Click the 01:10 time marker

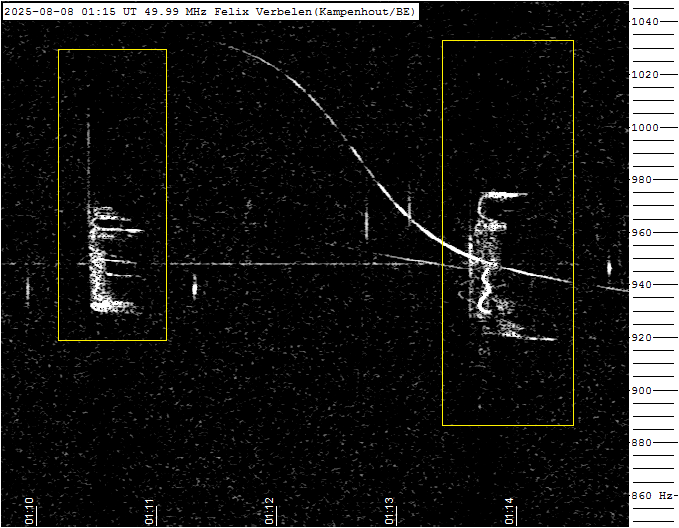(29, 511)
